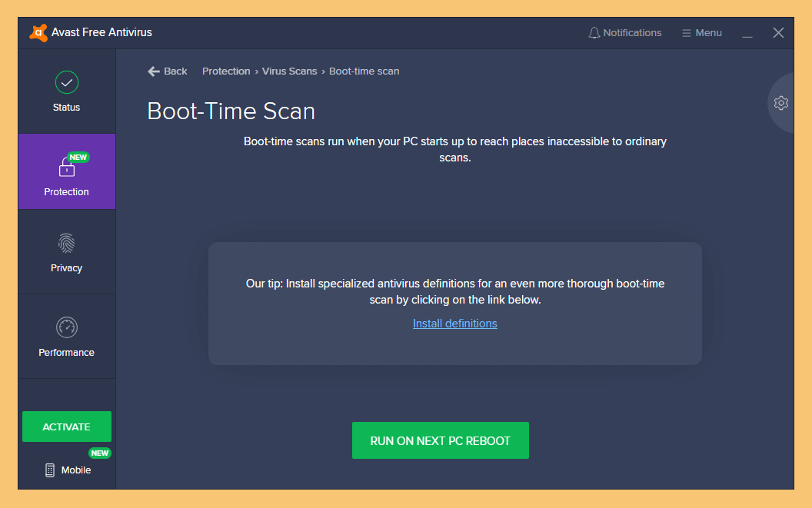Click the Boot-Time Scan heading

click(231, 111)
